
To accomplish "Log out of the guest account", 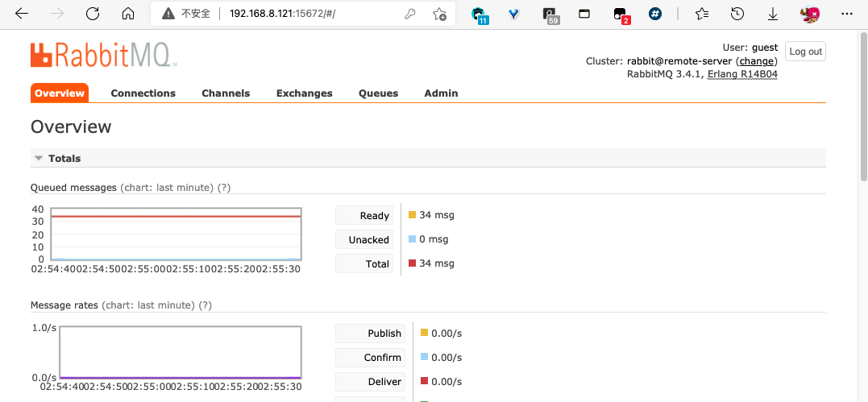I will click(x=805, y=52).
